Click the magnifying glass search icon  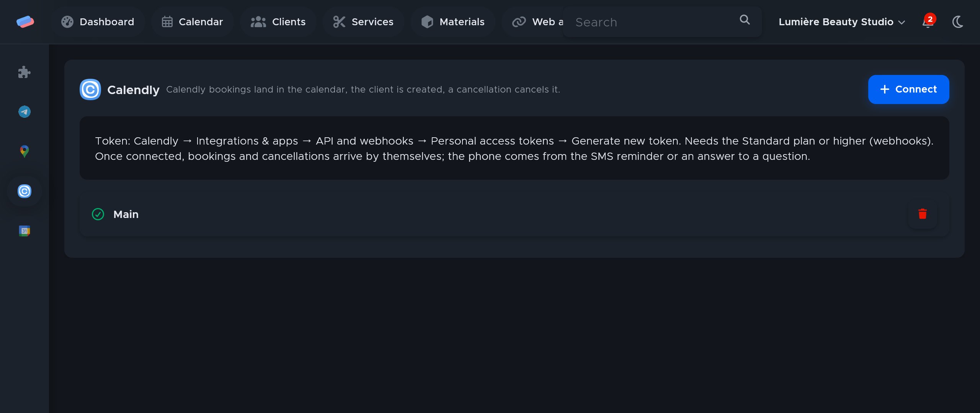tap(745, 20)
